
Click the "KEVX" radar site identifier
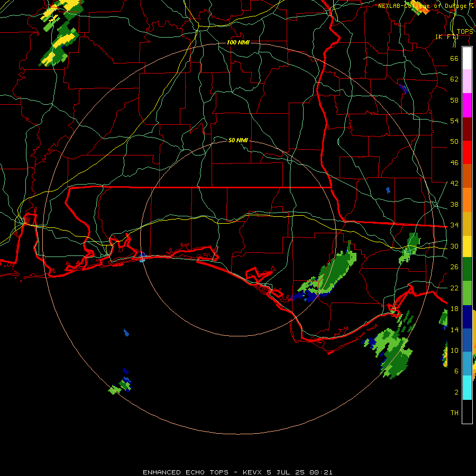tap(253, 472)
